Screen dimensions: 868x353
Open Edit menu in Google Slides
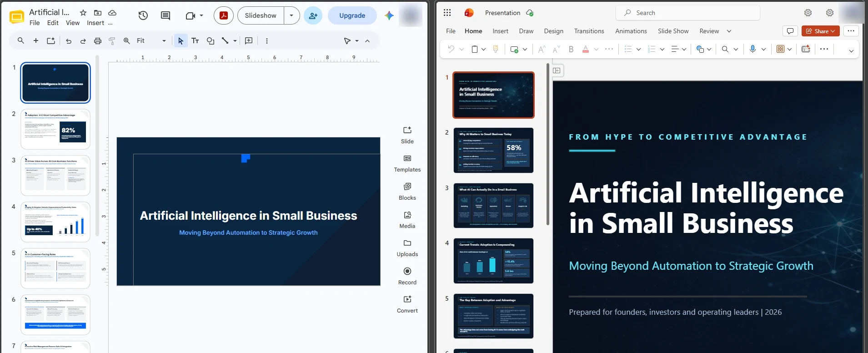(x=53, y=23)
